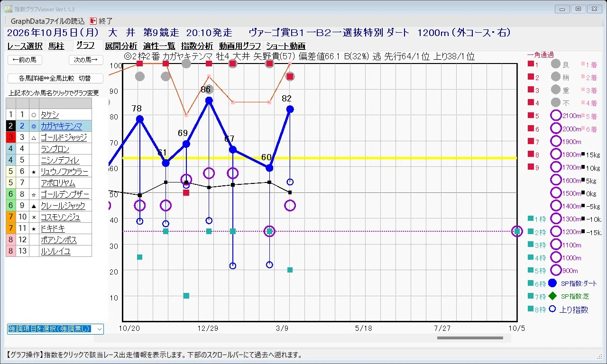This screenshot has height=364, width=607.
Task: Click the 1200m purple circle legend
Action: tap(556, 232)
